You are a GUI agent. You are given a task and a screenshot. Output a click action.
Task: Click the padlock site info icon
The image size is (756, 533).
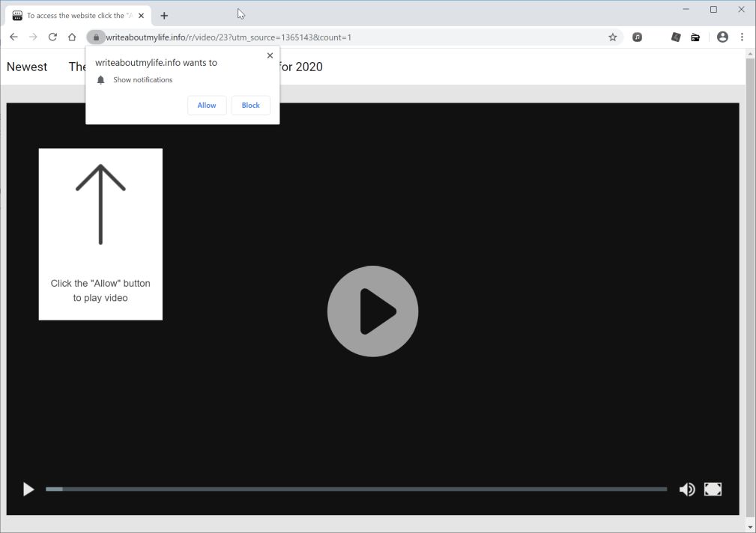click(96, 37)
